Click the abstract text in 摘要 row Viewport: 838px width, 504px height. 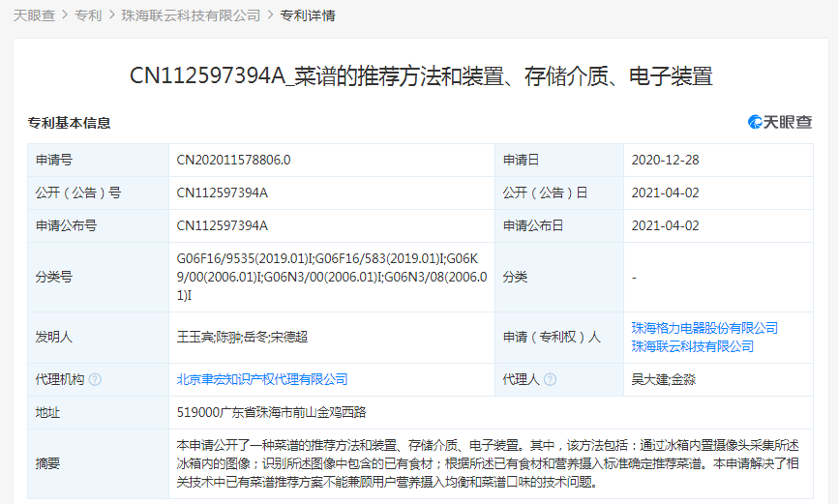[x=488, y=463]
